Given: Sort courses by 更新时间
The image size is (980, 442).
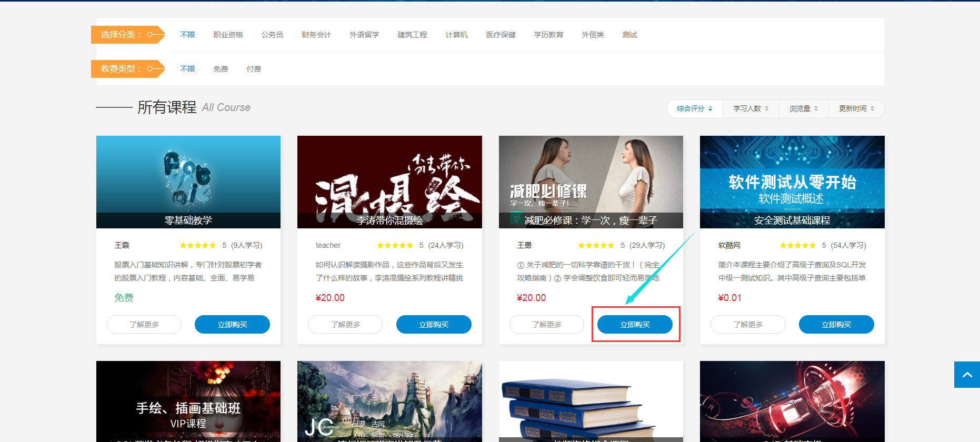Looking at the screenshot, I should (856, 108).
